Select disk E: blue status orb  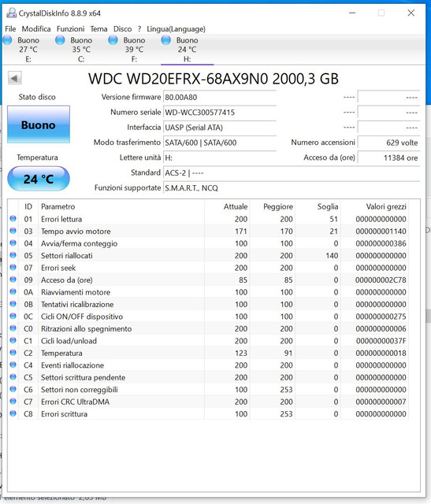click(x=7, y=40)
